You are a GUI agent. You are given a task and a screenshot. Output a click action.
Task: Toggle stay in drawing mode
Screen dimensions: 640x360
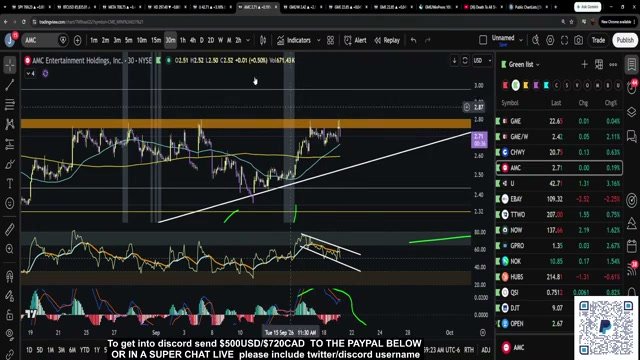(x=10, y=296)
